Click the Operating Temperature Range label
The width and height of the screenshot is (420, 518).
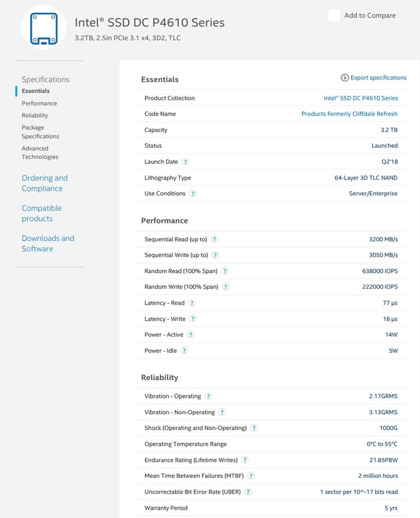tap(185, 444)
